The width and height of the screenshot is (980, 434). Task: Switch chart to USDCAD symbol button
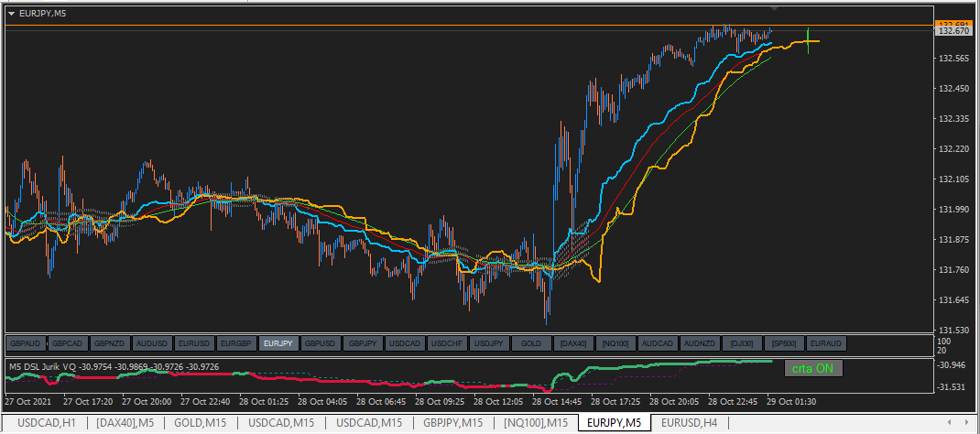[405, 343]
